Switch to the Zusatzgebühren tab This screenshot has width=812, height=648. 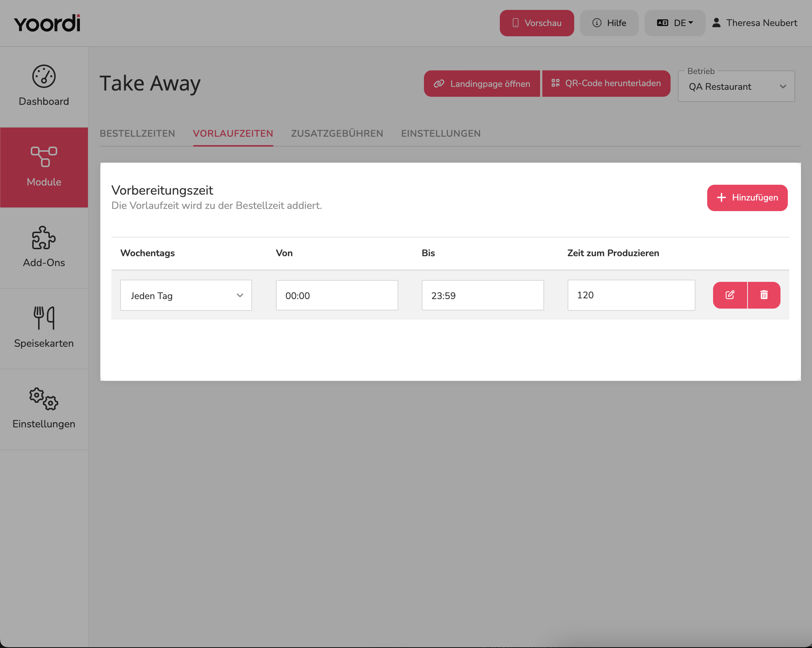[x=337, y=133]
